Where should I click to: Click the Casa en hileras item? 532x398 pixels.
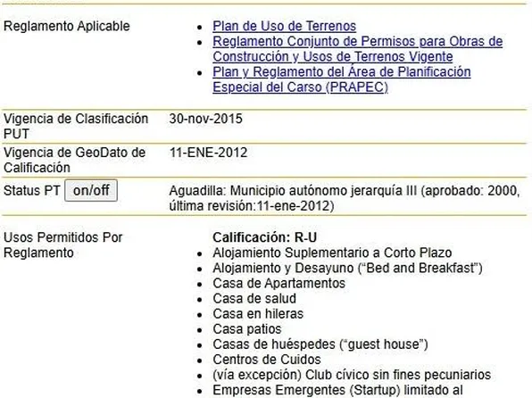click(258, 314)
